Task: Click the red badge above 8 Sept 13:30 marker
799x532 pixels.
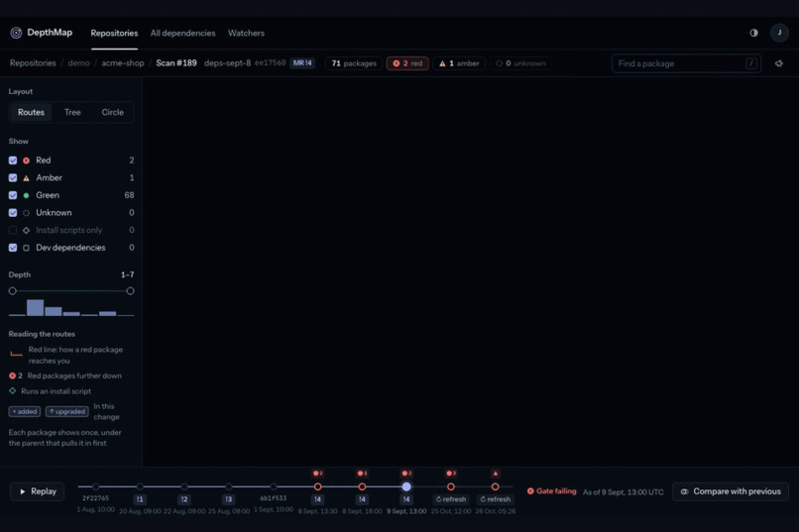Action: pos(318,474)
